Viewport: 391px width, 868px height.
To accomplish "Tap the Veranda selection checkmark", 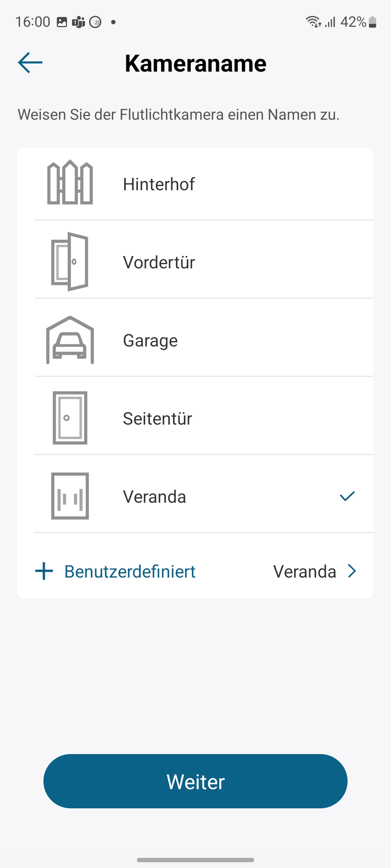I will pyautogui.click(x=347, y=496).
